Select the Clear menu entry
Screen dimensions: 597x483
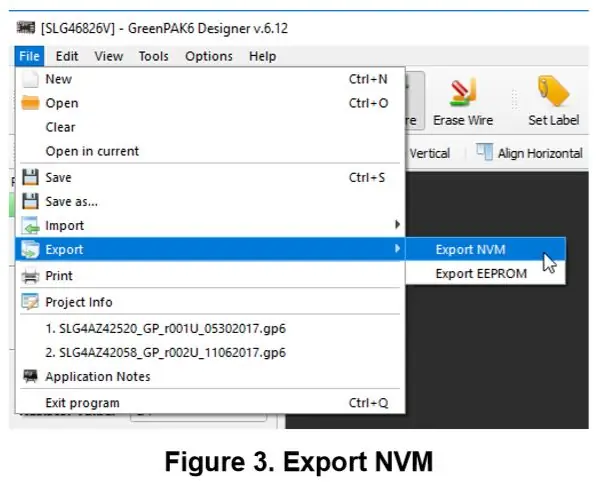click(210, 127)
